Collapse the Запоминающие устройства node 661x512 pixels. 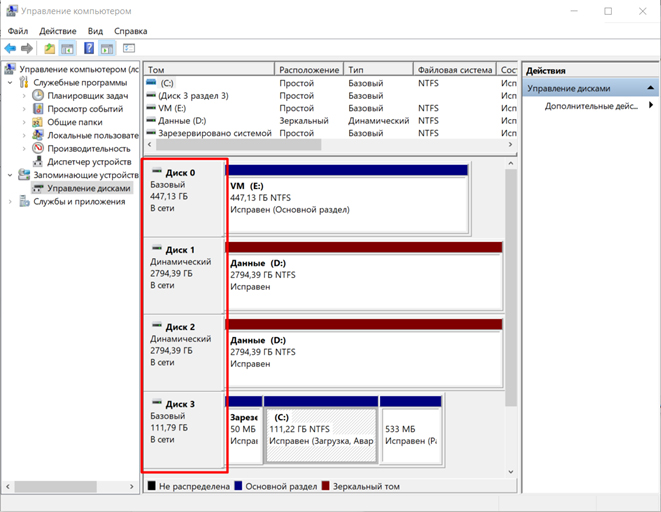coord(10,175)
